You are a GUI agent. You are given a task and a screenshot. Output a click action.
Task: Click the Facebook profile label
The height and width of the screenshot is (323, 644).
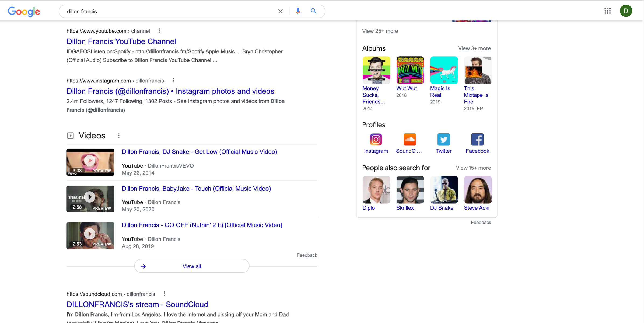point(477,151)
